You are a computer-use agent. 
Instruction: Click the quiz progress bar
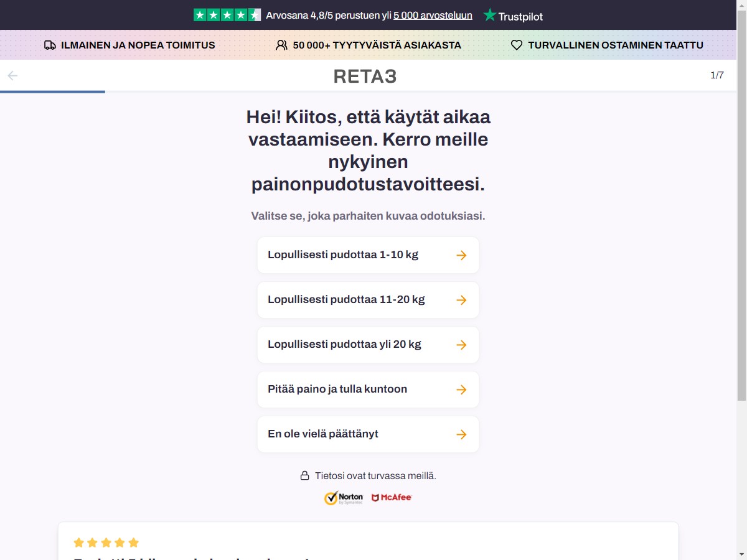click(369, 92)
